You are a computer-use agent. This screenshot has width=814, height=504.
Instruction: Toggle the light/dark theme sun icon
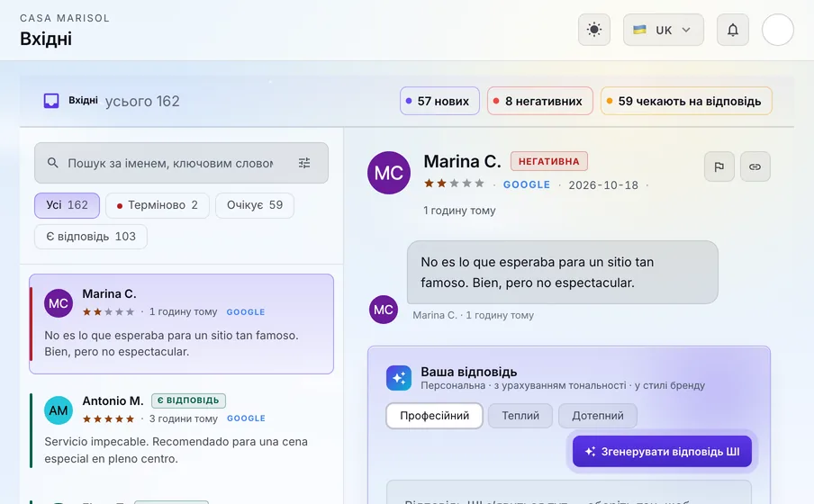click(x=594, y=30)
